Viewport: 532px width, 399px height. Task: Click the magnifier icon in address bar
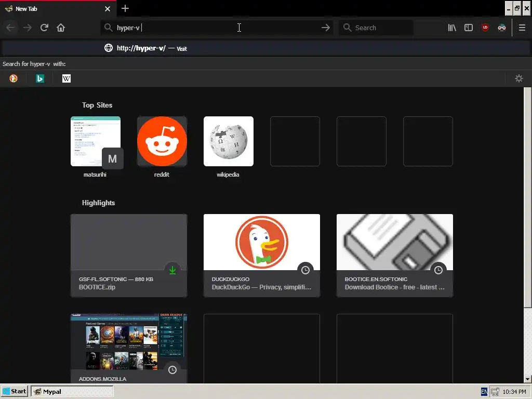[108, 28]
